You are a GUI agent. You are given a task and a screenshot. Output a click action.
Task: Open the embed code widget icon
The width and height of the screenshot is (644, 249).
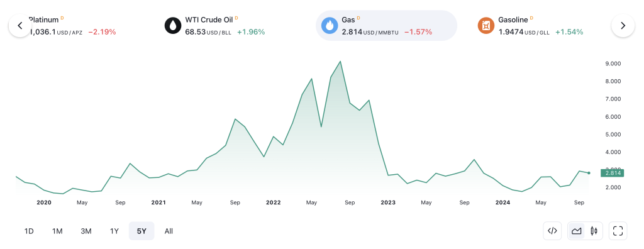pyautogui.click(x=552, y=231)
